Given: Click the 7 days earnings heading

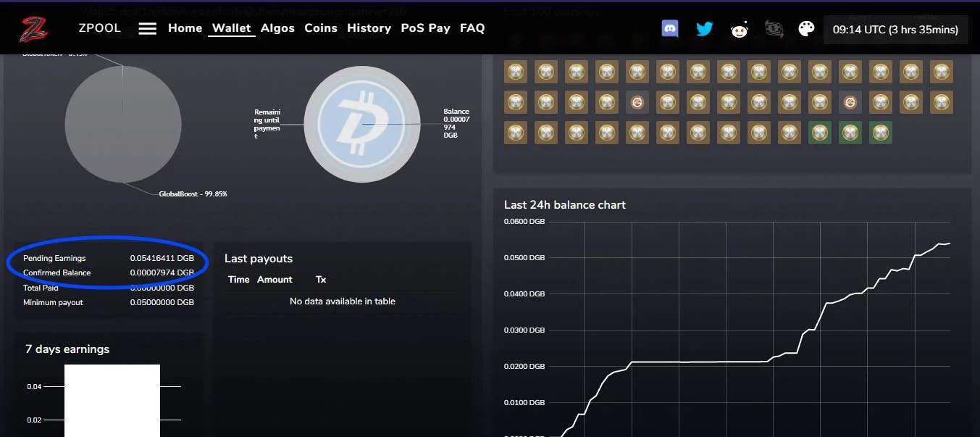Looking at the screenshot, I should pos(67,349).
